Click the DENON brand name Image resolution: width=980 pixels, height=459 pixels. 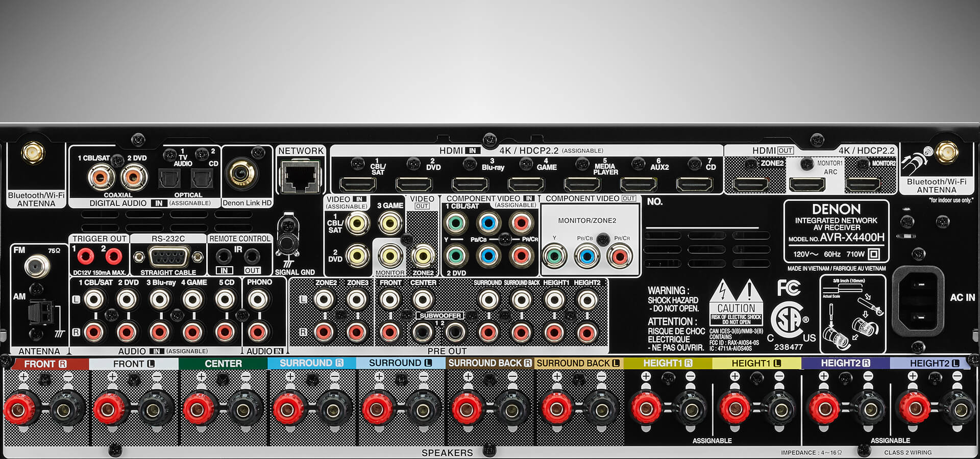point(836,209)
